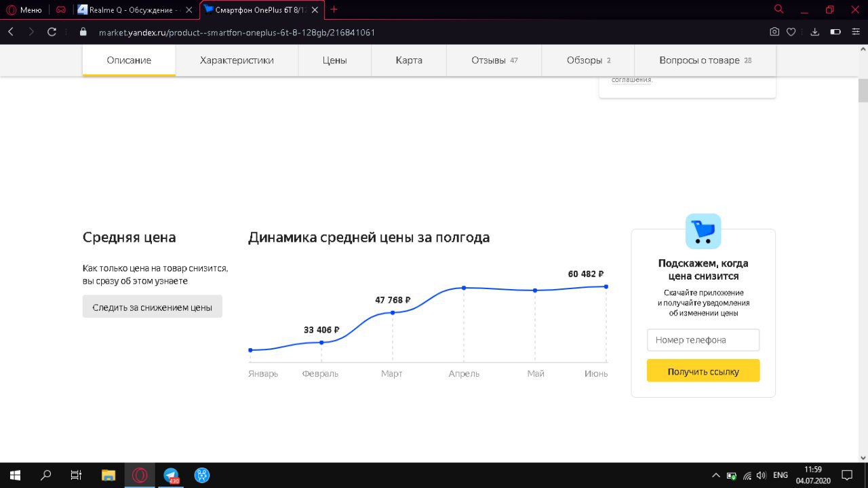868x488 pixels.
Task: Switch the ENG input language indicator
Action: coord(781,475)
